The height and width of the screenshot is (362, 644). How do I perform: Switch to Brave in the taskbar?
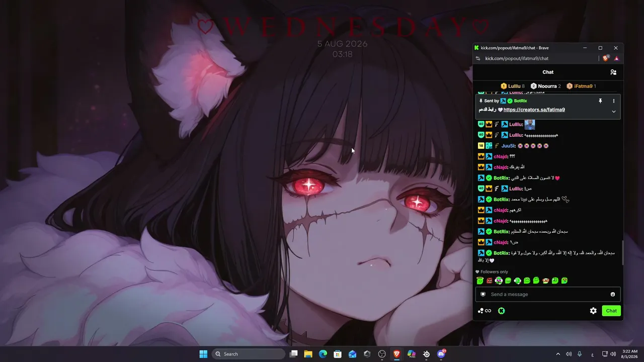[x=396, y=354]
